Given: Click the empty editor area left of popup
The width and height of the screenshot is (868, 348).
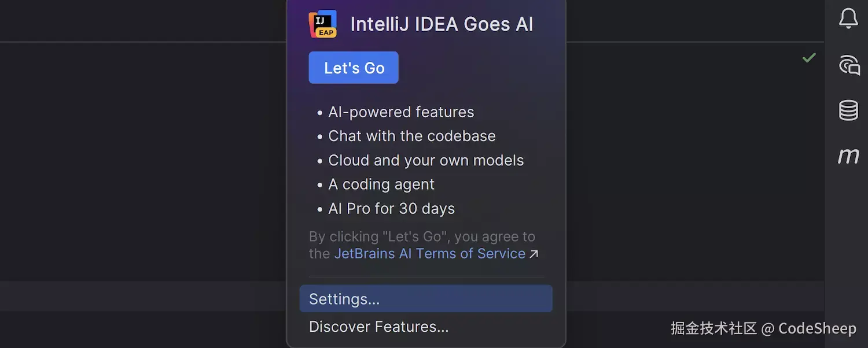Looking at the screenshot, I should pos(145,162).
